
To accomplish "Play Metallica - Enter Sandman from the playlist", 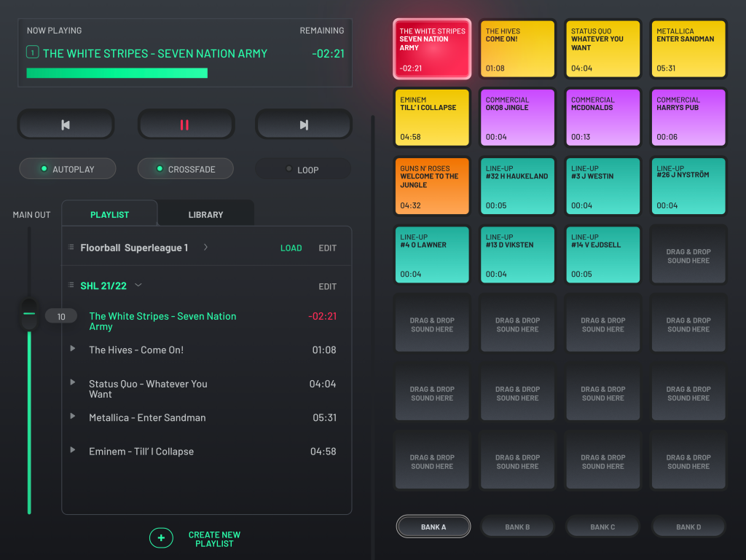I will pos(73,416).
